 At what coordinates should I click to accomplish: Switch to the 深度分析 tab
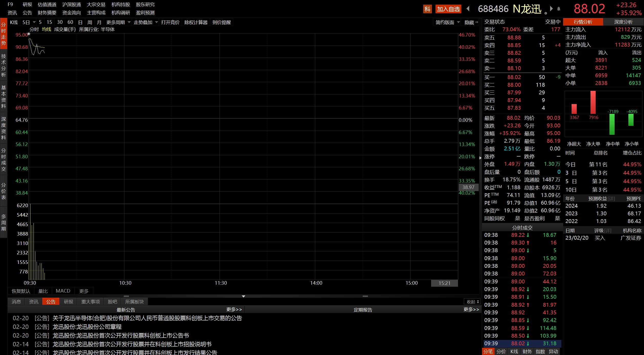coord(623,22)
